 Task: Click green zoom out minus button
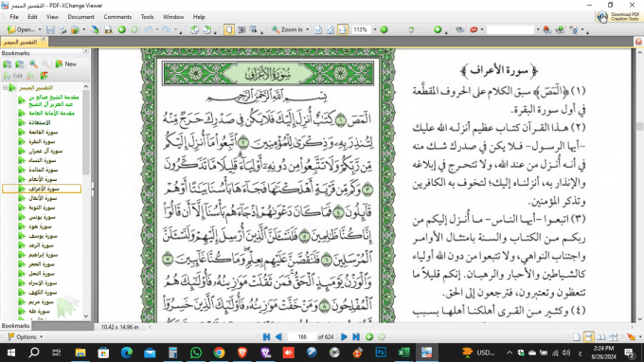coord(384,29)
